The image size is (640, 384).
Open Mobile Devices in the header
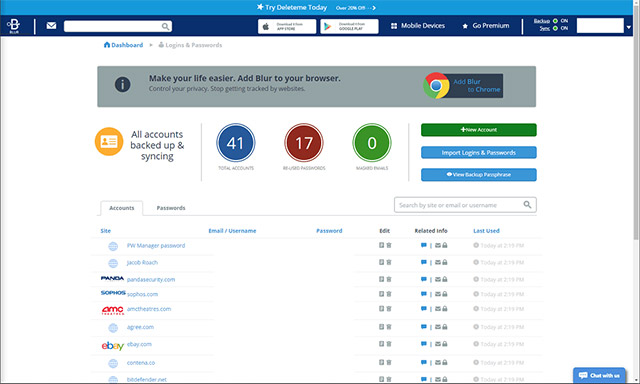[418, 26]
